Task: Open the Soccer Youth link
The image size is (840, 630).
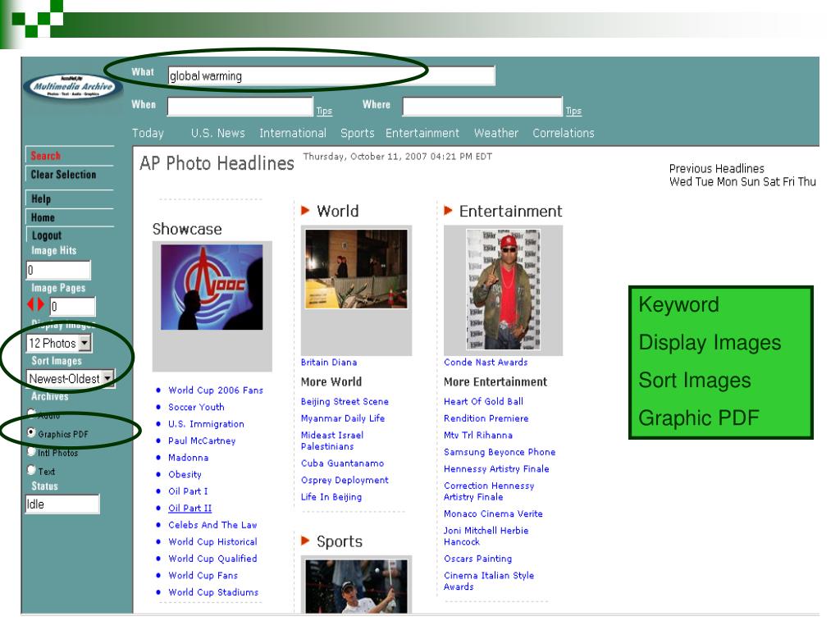Action: pyautogui.click(x=196, y=407)
